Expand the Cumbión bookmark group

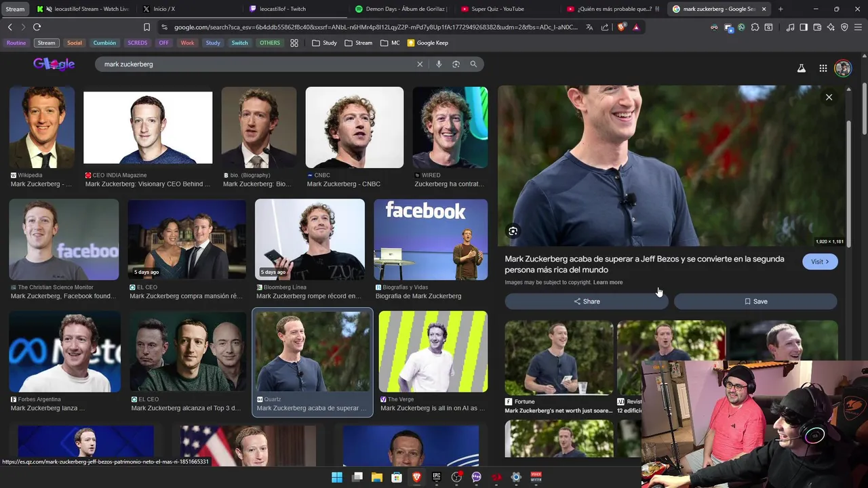pyautogui.click(x=104, y=43)
